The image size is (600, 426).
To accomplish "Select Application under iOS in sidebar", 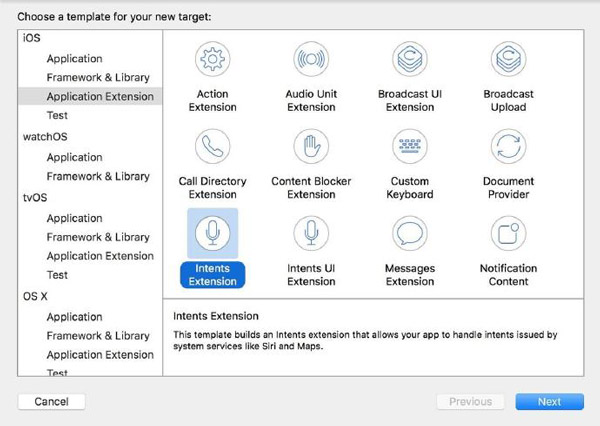I will [74, 59].
